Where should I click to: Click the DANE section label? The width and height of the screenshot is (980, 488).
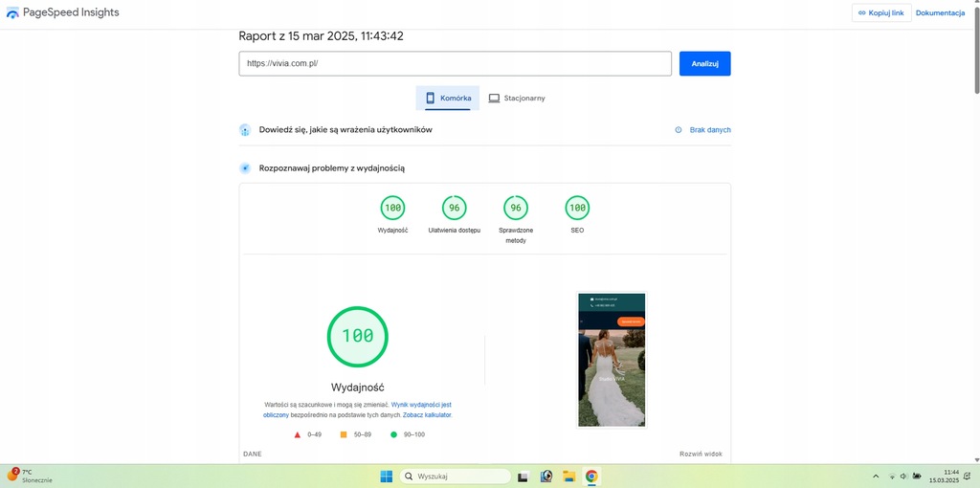[253, 455]
